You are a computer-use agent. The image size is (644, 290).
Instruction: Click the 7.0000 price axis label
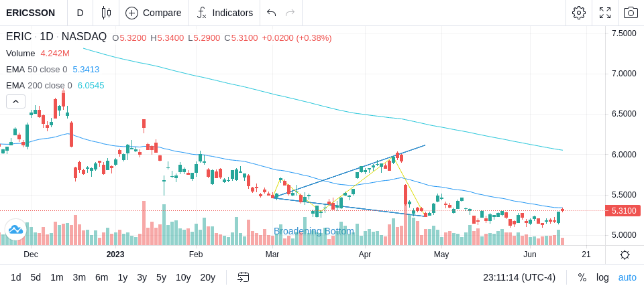(x=624, y=74)
